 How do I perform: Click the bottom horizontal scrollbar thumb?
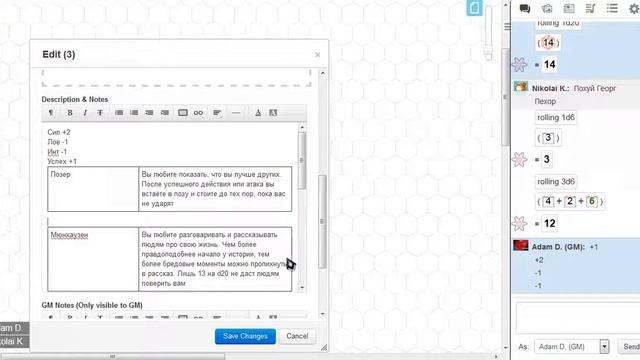[112, 356]
